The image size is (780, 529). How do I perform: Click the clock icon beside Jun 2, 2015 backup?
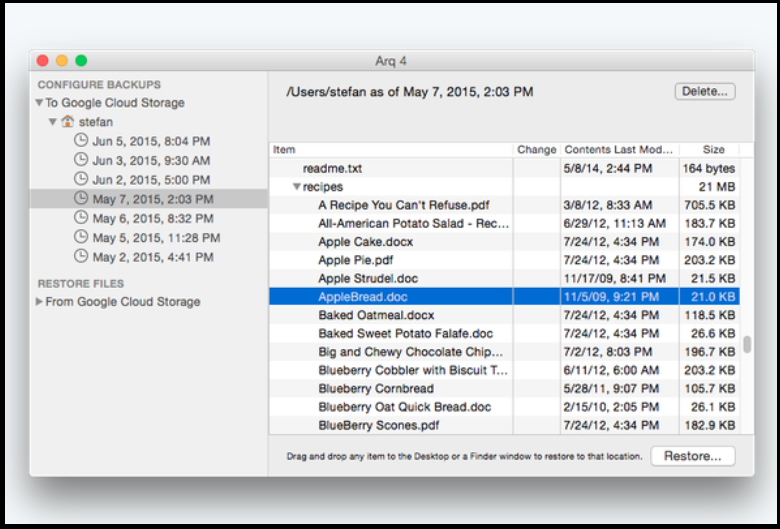coord(81,179)
